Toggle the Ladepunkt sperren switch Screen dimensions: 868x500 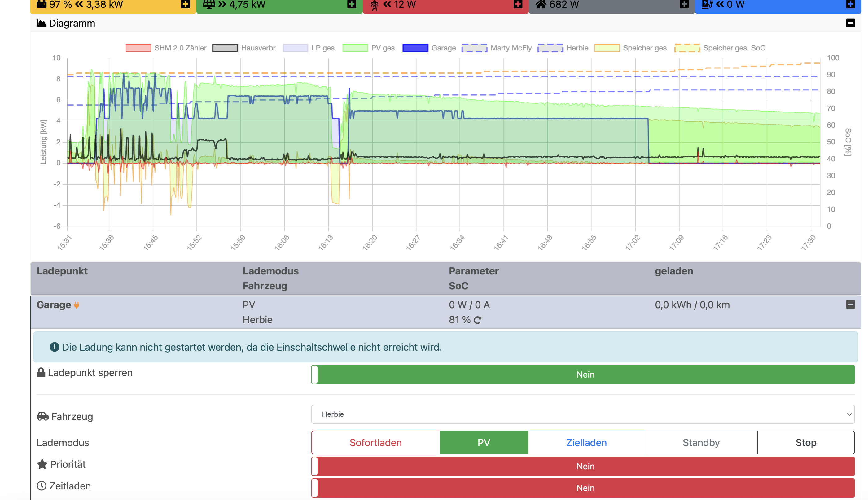click(x=583, y=374)
